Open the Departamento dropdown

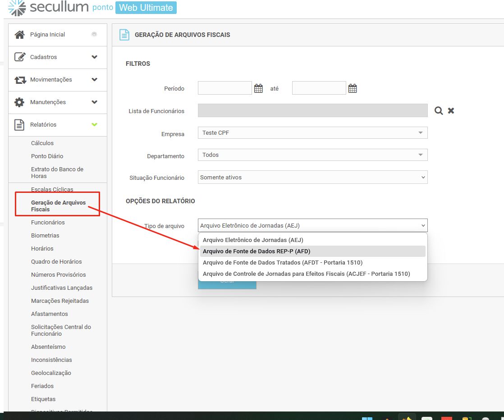click(x=312, y=155)
